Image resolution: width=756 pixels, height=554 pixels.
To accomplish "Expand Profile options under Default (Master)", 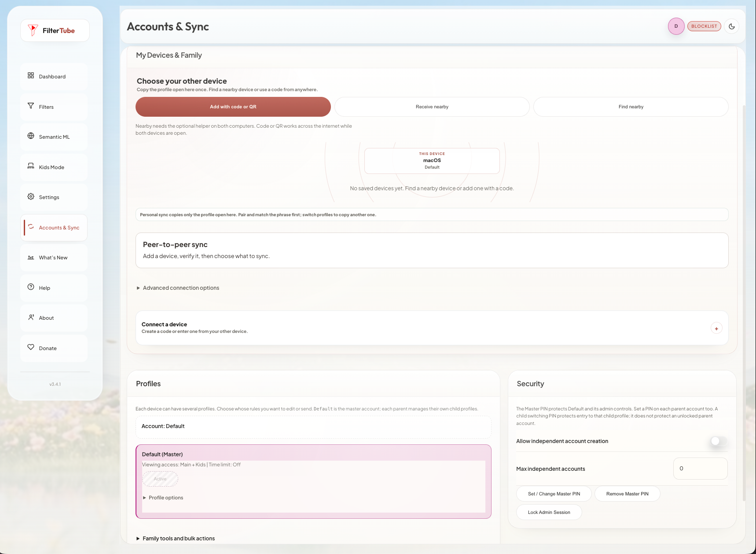I will coord(163,498).
